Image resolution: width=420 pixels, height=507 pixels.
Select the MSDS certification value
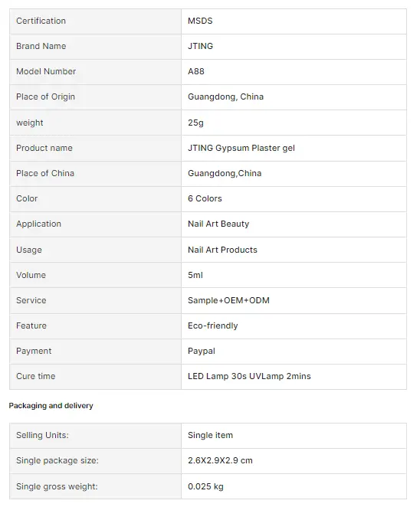pos(200,21)
